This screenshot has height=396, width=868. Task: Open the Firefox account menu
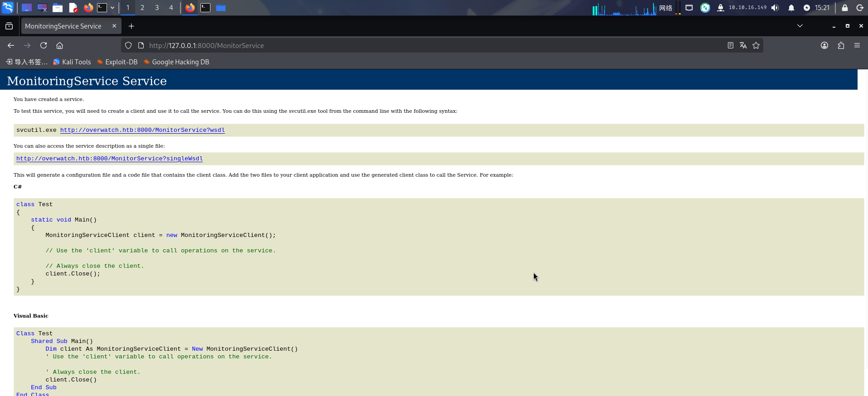(824, 45)
